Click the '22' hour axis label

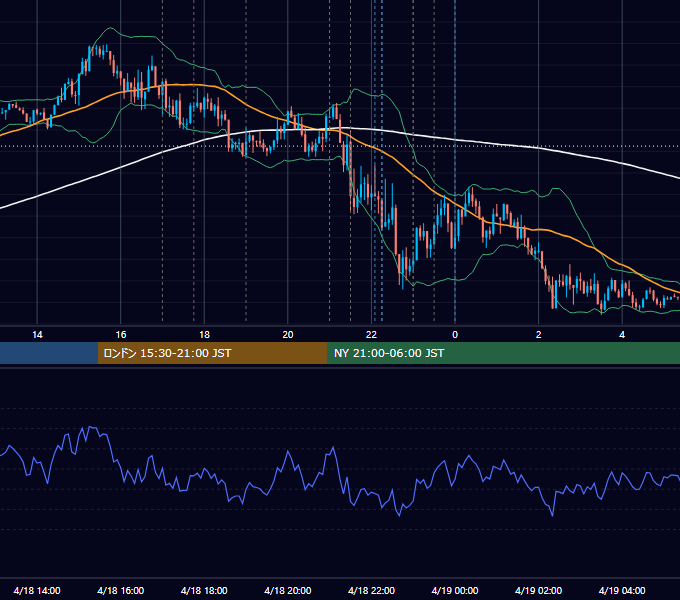[x=371, y=335]
